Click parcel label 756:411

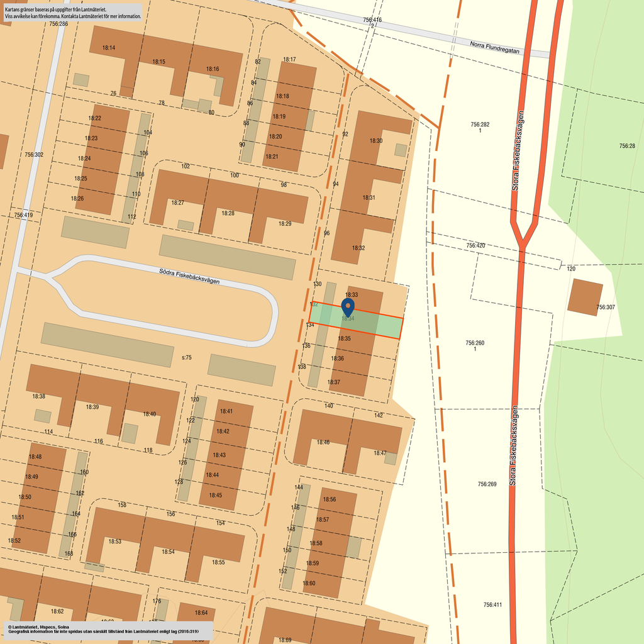(492, 604)
